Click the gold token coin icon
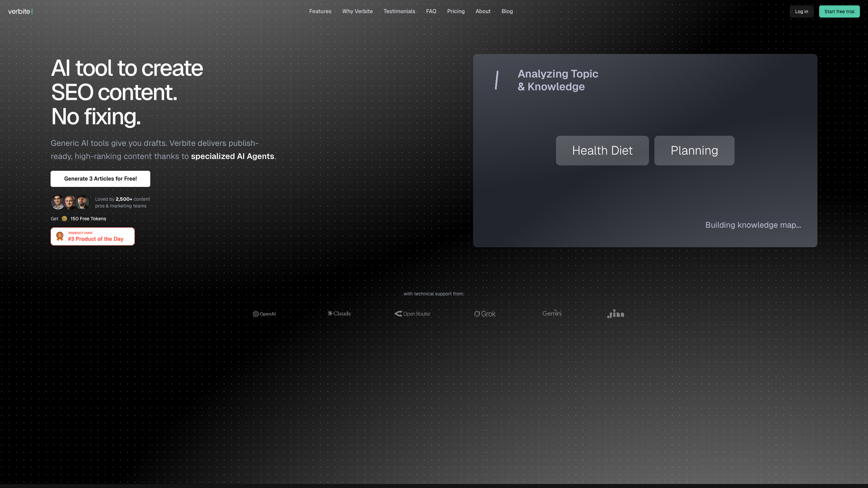The width and height of the screenshot is (868, 488). click(64, 218)
